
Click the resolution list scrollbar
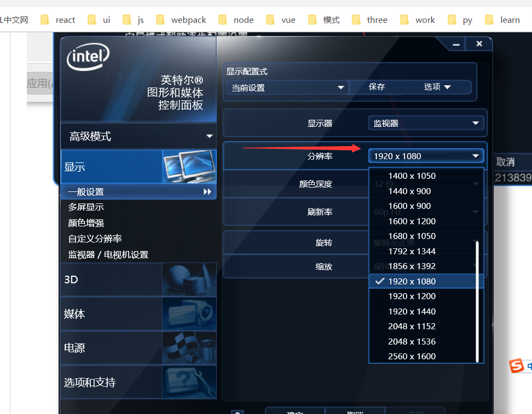[477, 301]
